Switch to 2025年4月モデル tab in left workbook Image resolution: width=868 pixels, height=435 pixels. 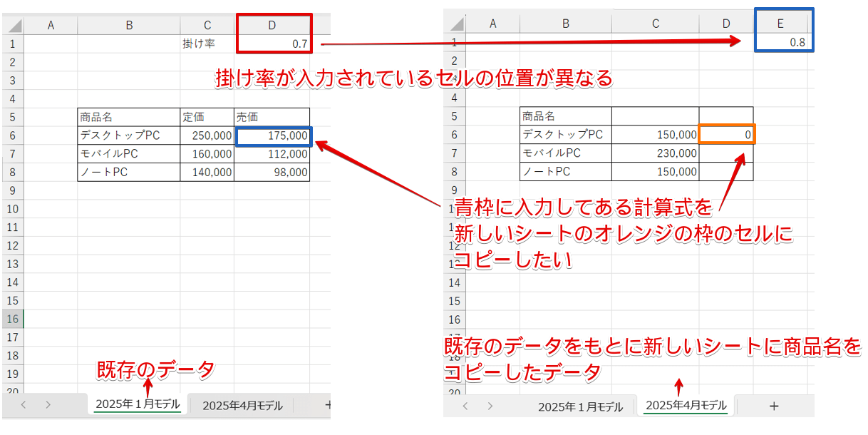click(x=242, y=405)
